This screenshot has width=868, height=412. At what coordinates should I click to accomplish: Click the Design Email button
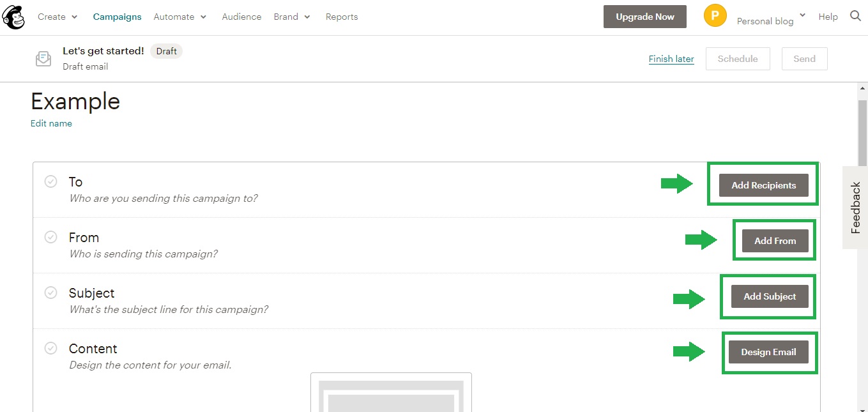[768, 352]
